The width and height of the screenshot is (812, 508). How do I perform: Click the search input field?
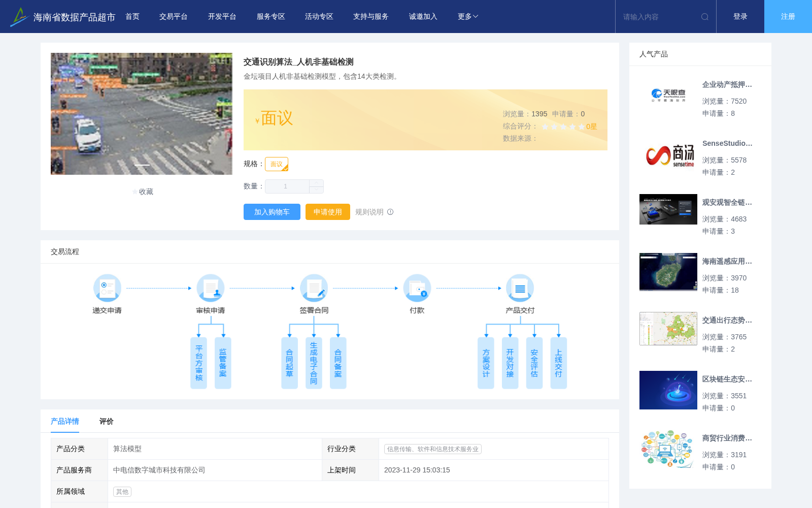[659, 17]
